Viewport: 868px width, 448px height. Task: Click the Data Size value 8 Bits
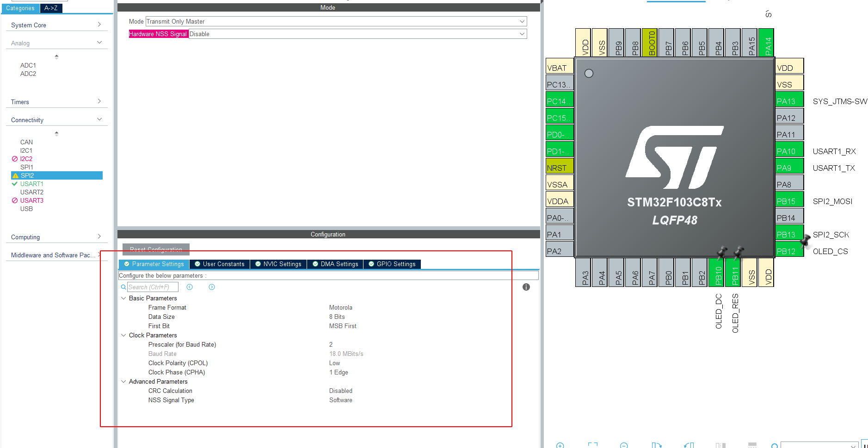pos(337,317)
